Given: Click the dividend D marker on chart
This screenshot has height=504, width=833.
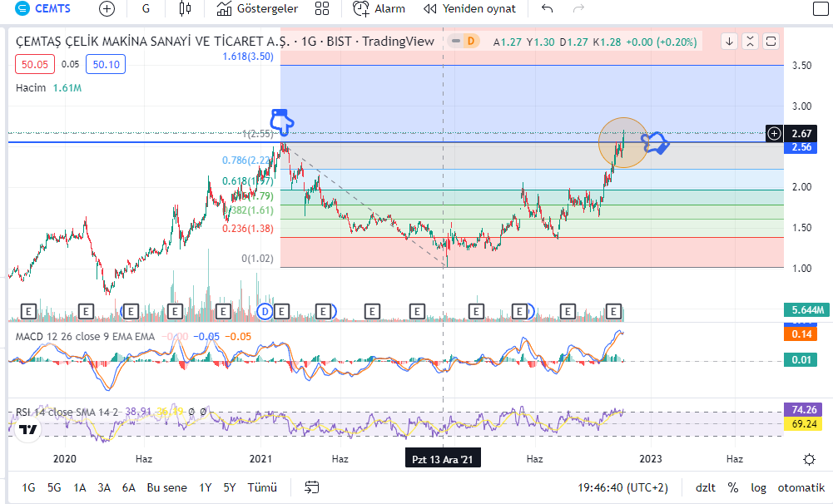Looking at the screenshot, I should pos(265,311).
